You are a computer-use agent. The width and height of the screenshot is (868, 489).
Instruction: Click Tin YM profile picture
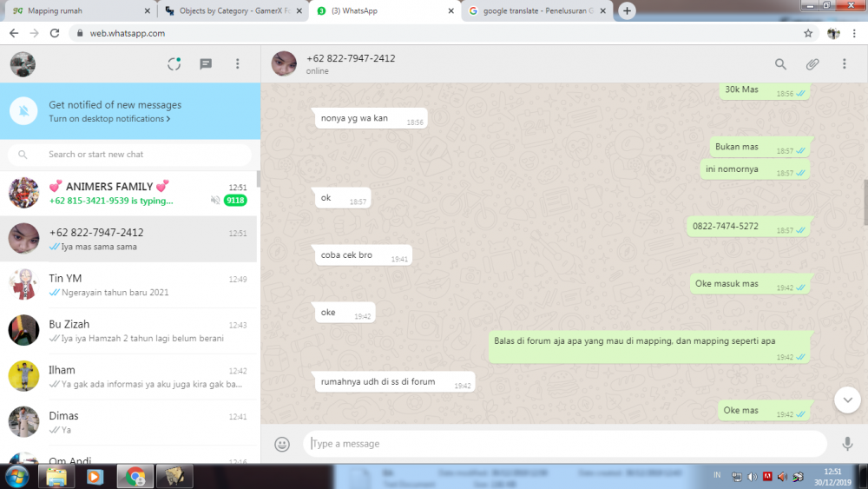tap(23, 285)
